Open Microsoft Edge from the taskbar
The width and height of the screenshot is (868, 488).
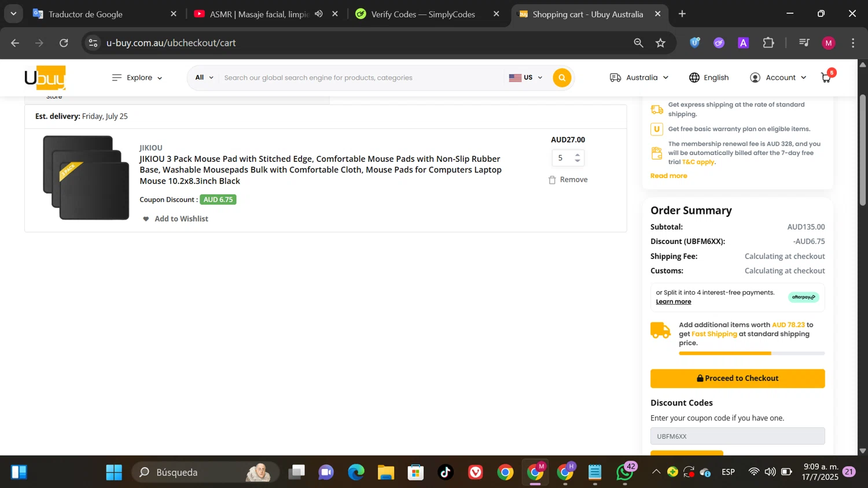tap(356, 472)
